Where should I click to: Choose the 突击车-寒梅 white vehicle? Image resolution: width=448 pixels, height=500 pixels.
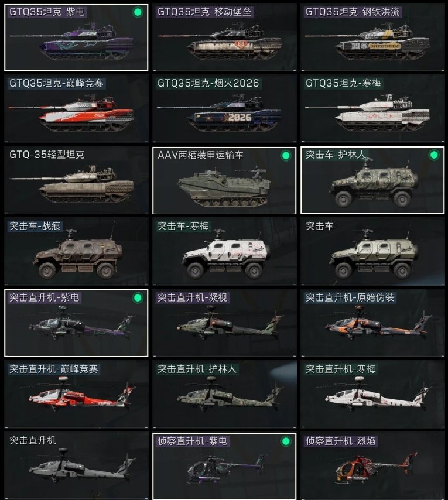pos(224,252)
